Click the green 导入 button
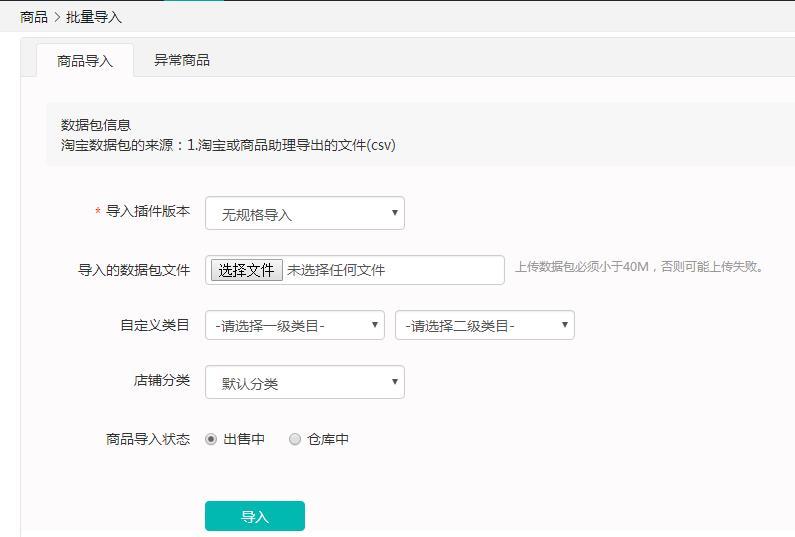This screenshot has width=795, height=537. 255,516
